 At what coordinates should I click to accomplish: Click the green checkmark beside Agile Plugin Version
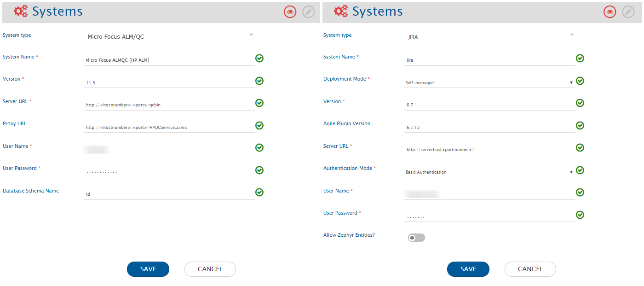click(580, 126)
